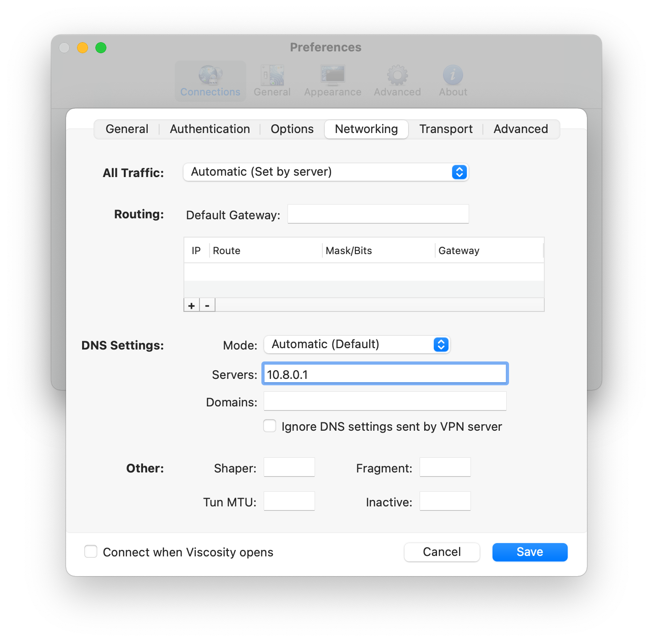Remove a route with the minus button
Screen dimensions: 653x644
[x=207, y=305]
